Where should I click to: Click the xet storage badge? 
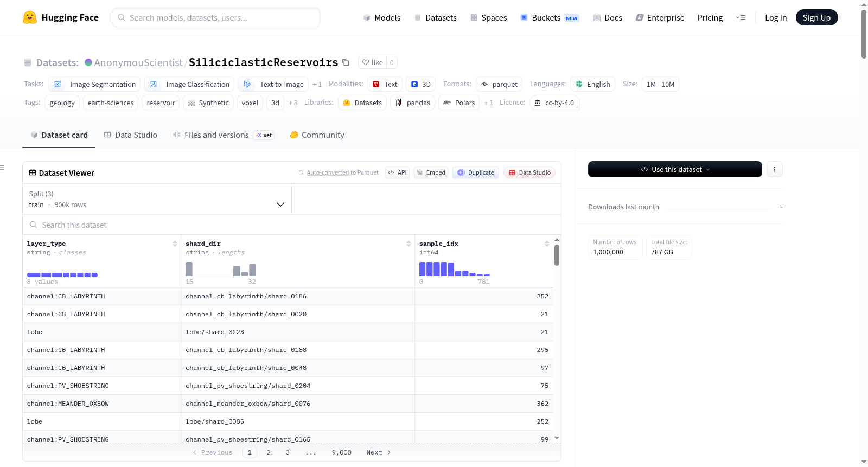264,135
